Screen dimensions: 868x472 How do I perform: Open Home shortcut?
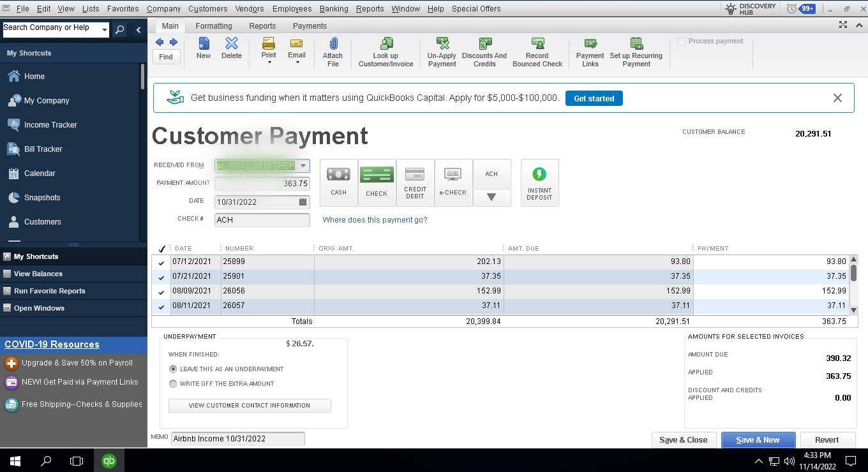pyautogui.click(x=34, y=76)
